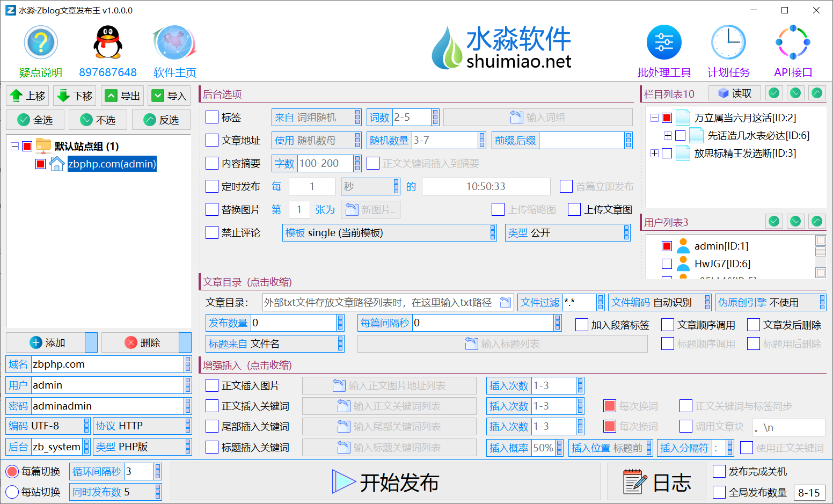Click the 输入词组 button
The height and width of the screenshot is (504, 833).
click(x=538, y=118)
